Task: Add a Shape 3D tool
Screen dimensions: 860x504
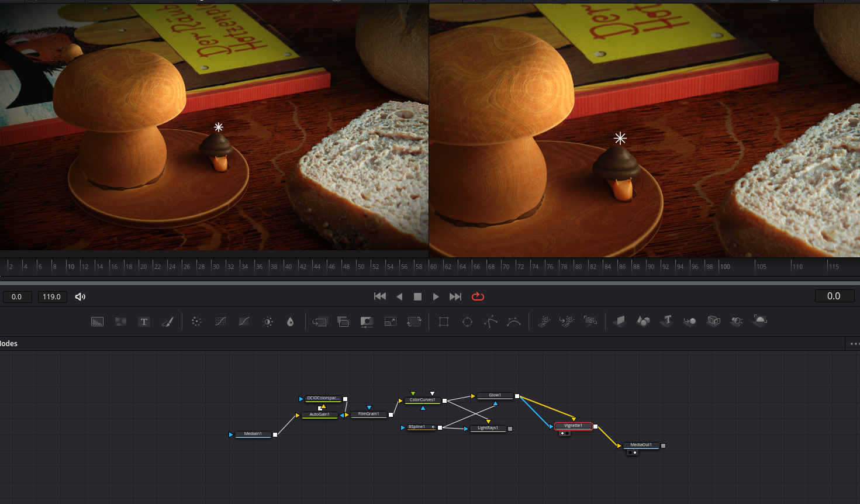Action: [x=643, y=321]
